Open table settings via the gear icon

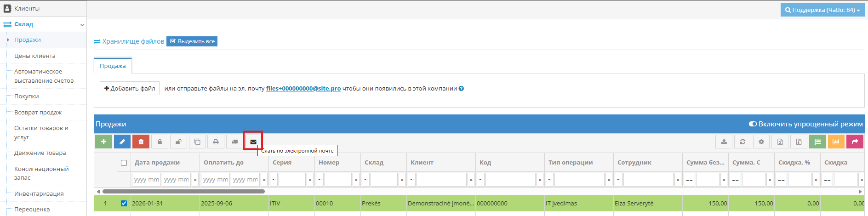point(761,142)
